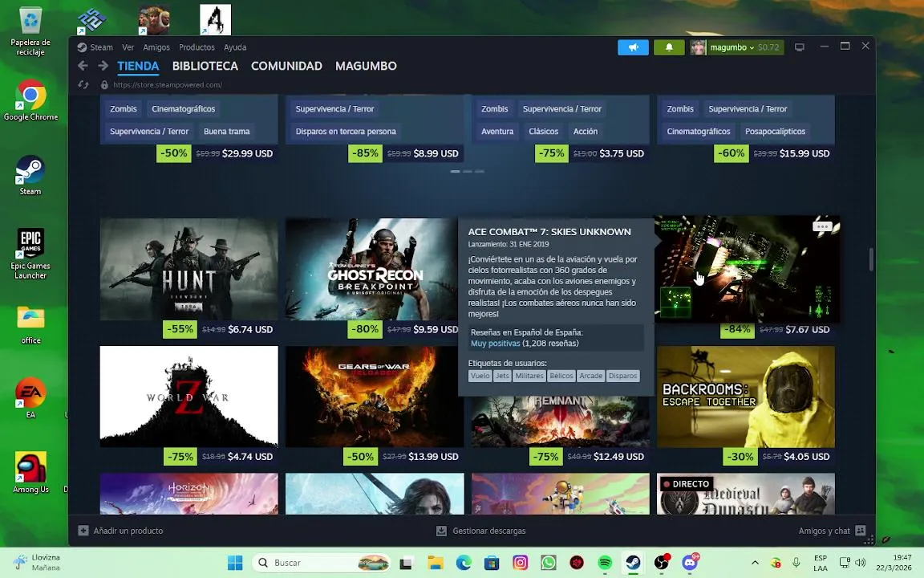The image size is (924, 578).
Task: Click the Gestionar descargas download icon
Action: tap(441, 531)
